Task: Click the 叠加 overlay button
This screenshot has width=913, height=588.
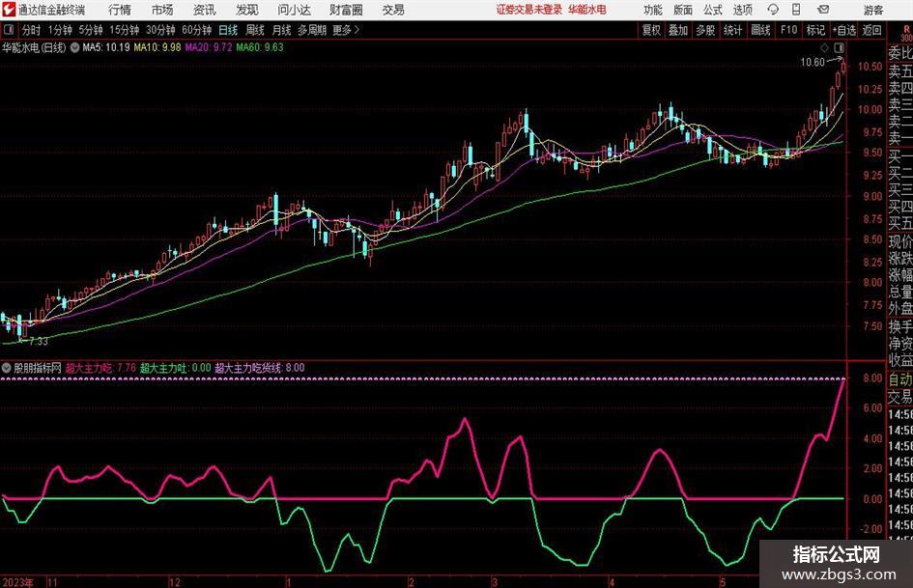Action: click(x=678, y=30)
